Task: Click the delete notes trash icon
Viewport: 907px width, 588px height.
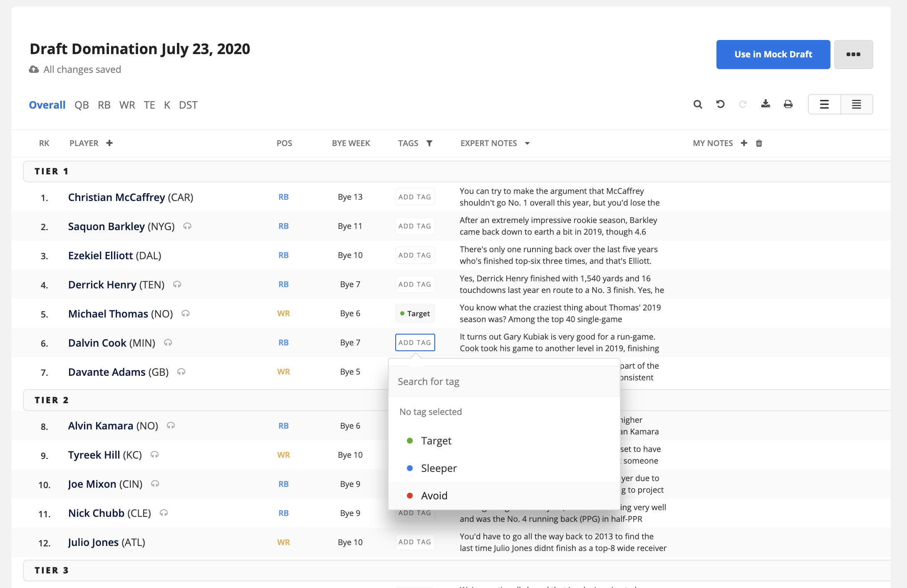Action: click(759, 143)
